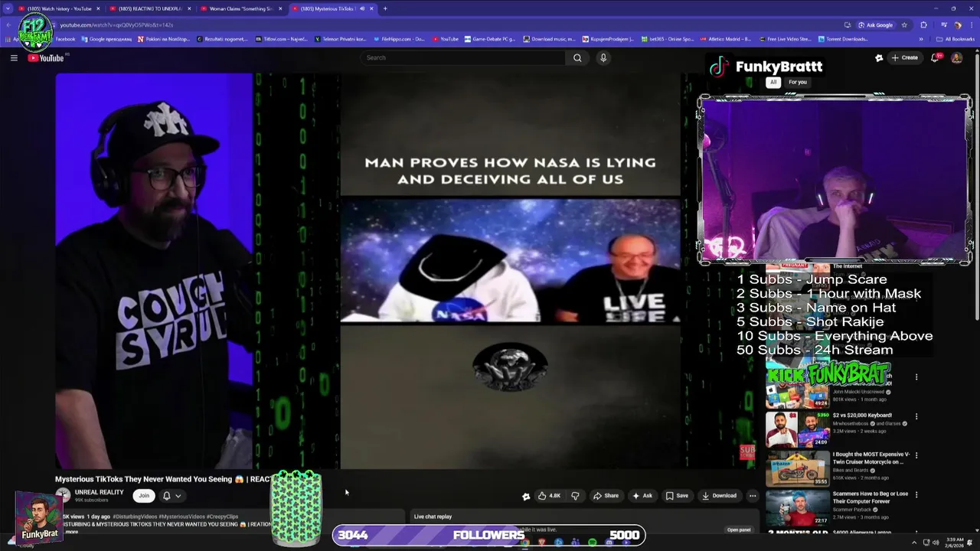Expand description with ...more
The width and height of the screenshot is (980, 551).
pos(70,532)
